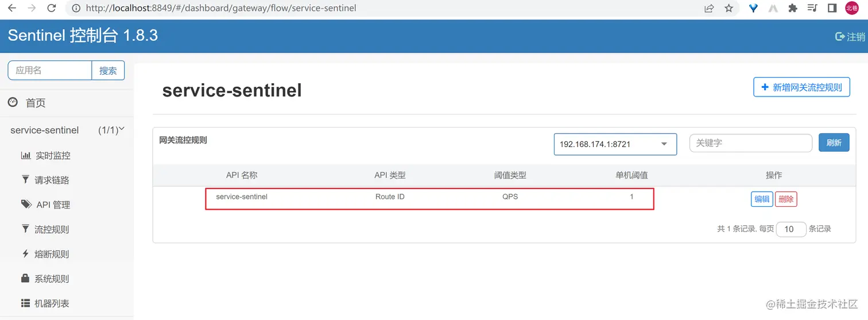The image size is (868, 320).
Task: Delete the service-sentinel rule with 删除
Action: coord(786,199)
